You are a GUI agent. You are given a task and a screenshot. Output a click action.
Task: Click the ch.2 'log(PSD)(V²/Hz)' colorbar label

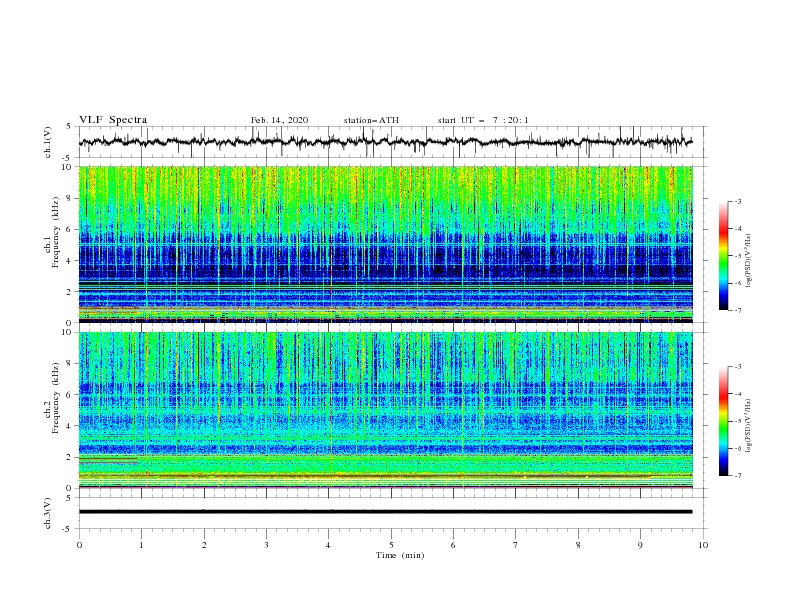coord(749,425)
